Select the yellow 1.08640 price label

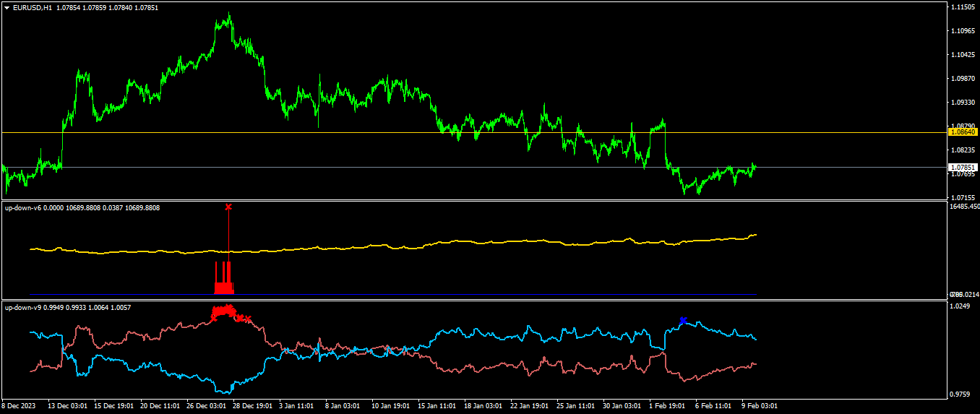(963, 132)
